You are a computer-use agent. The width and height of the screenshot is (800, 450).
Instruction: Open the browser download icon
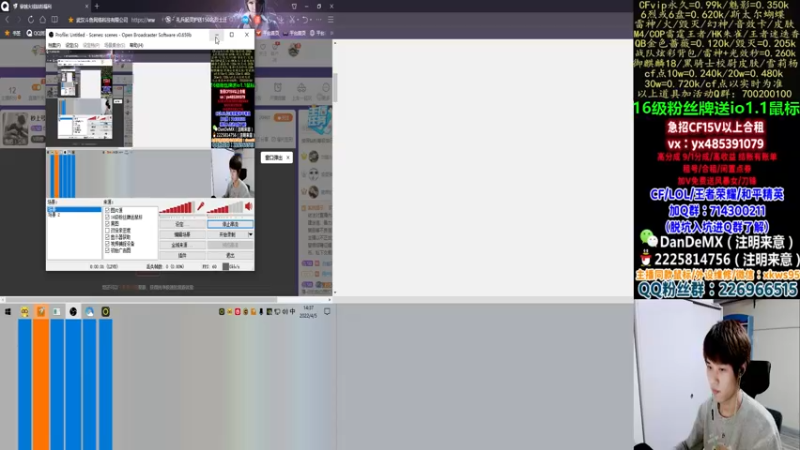click(280, 20)
